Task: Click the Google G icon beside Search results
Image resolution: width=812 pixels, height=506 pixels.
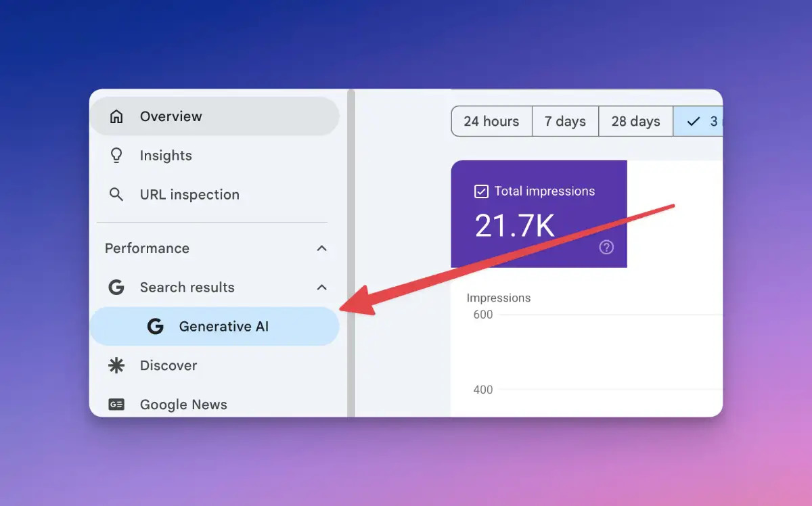Action: [x=116, y=287]
